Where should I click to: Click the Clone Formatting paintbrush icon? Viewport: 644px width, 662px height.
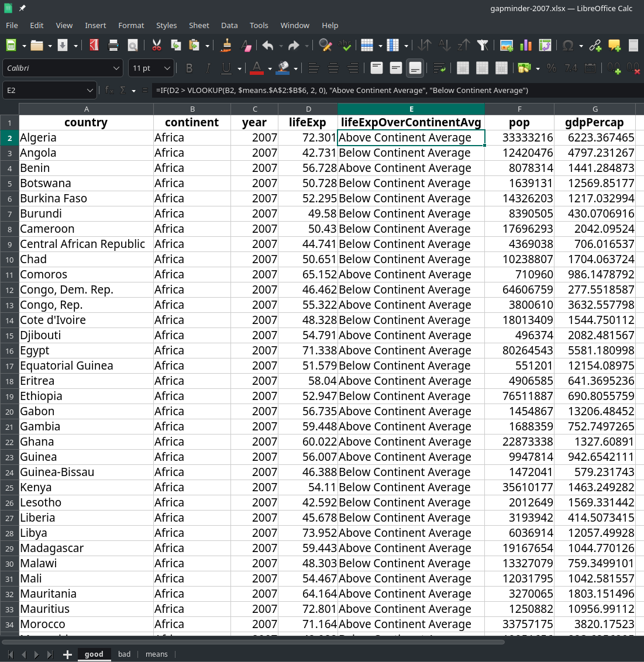tap(227, 46)
